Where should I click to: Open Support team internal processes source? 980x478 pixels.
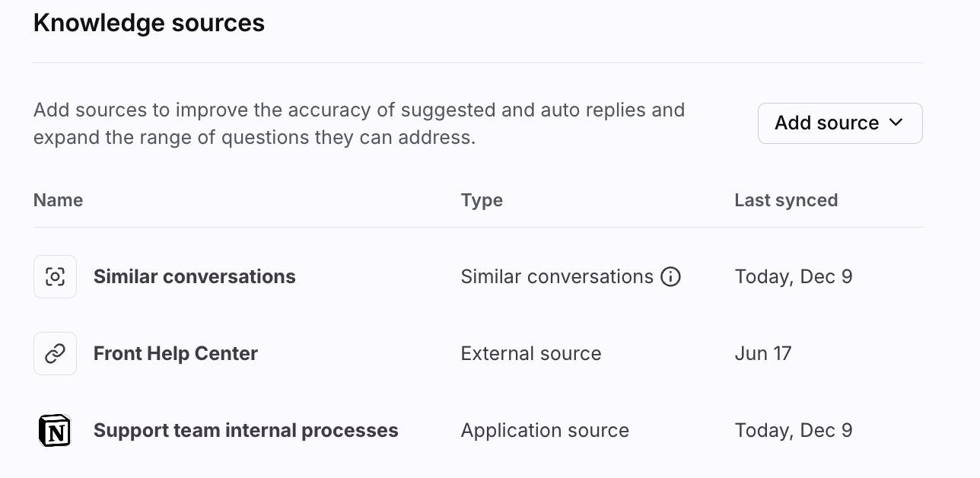point(246,430)
